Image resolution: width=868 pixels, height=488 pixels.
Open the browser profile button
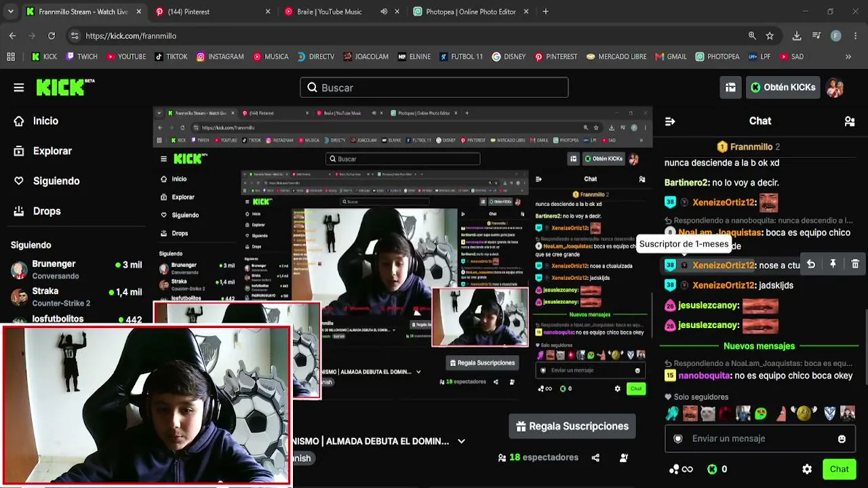835,36
